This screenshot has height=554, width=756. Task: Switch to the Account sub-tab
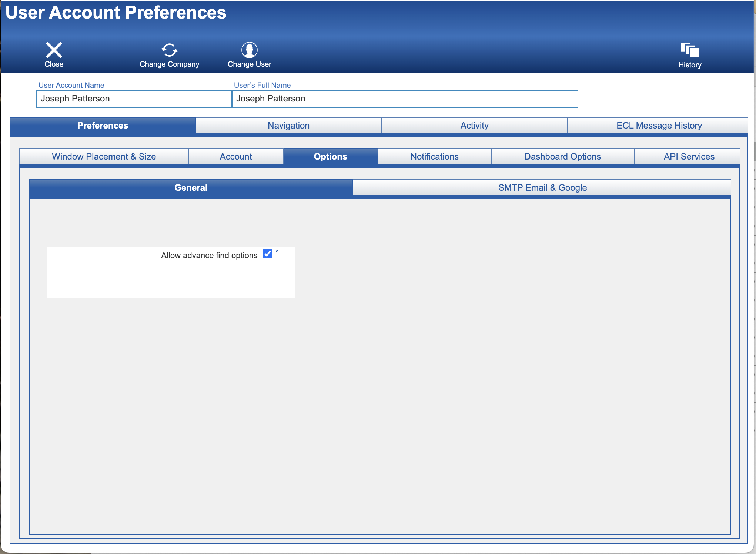pos(235,157)
